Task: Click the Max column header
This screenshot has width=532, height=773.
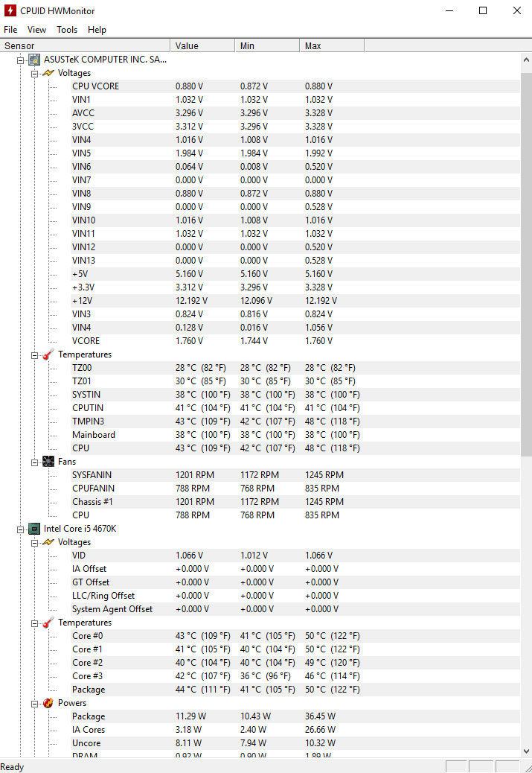Action: coord(332,46)
